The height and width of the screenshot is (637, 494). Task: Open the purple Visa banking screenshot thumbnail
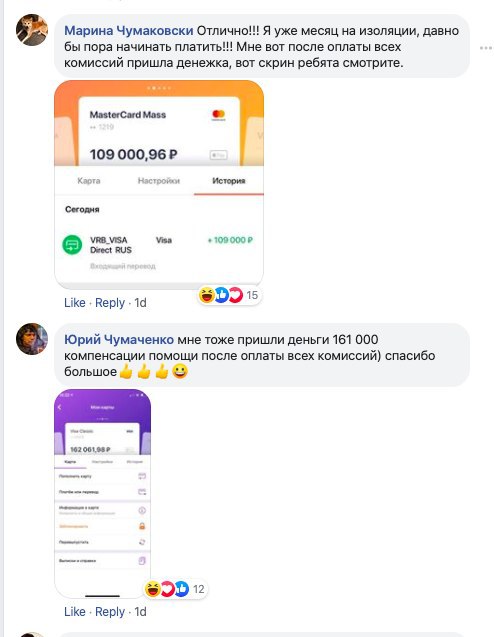tap(102, 493)
